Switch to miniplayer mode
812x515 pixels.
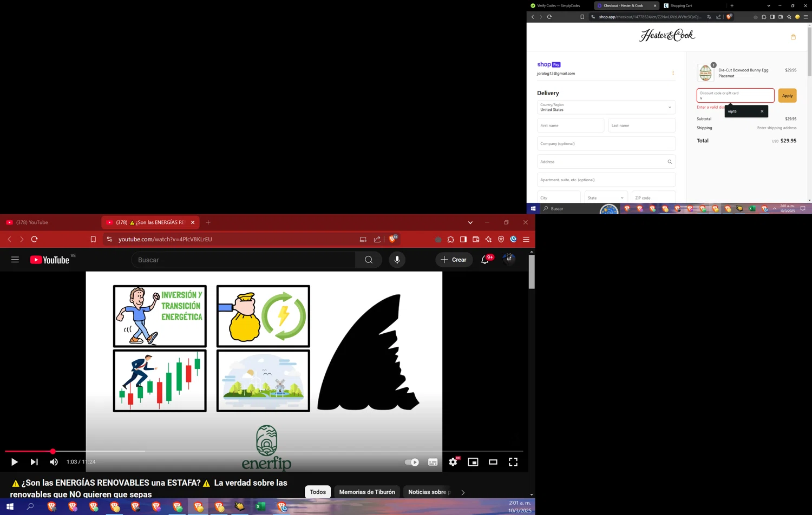click(x=473, y=462)
